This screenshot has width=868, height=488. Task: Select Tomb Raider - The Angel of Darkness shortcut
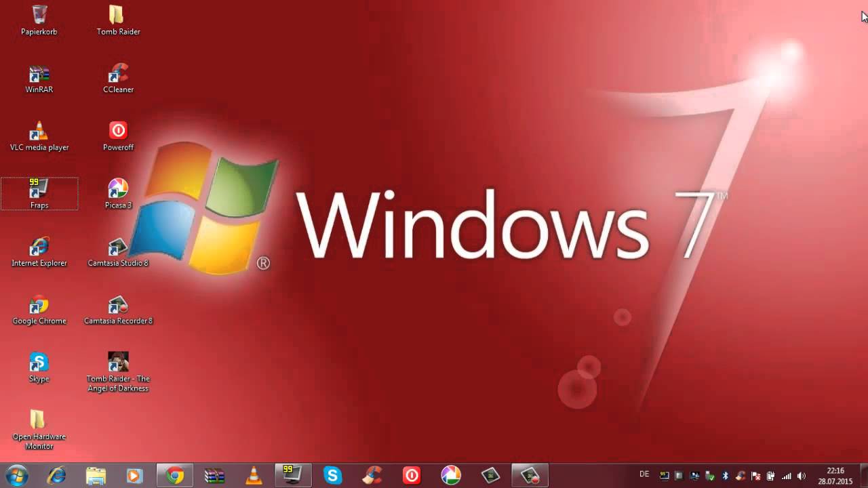tap(118, 372)
